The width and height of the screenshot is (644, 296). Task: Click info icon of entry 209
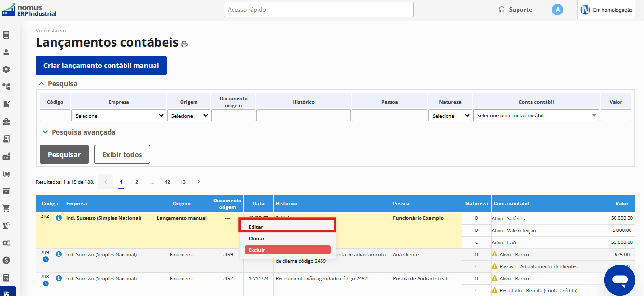[59, 254]
